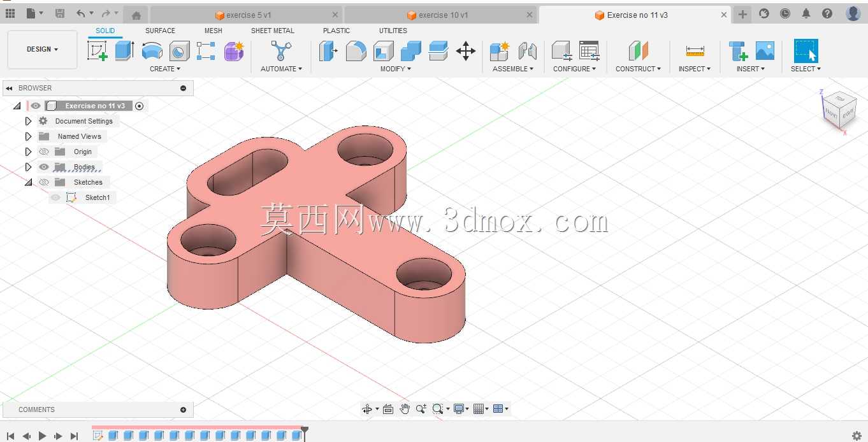868x442 pixels.
Task: Select the Create Form tool
Action: [x=234, y=51]
